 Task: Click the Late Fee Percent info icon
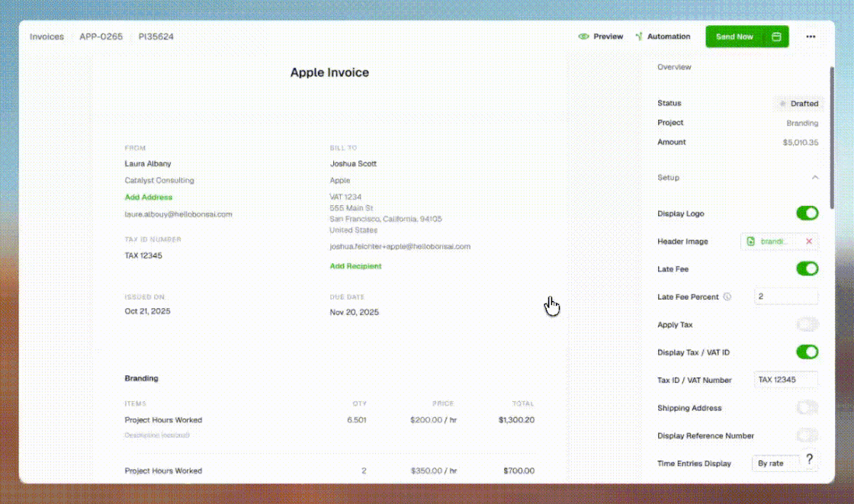727,297
